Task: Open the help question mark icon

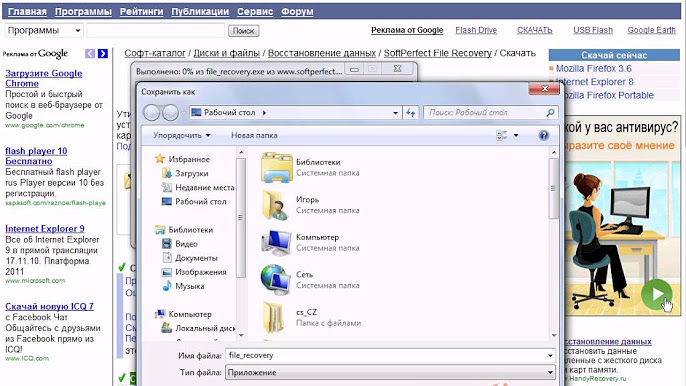Action: click(543, 135)
